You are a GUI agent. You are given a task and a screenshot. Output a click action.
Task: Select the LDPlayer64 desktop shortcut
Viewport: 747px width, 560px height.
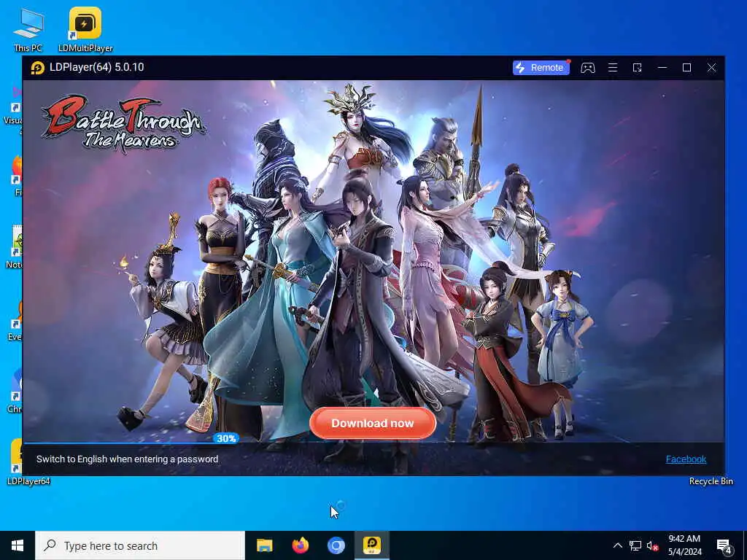pos(28,462)
